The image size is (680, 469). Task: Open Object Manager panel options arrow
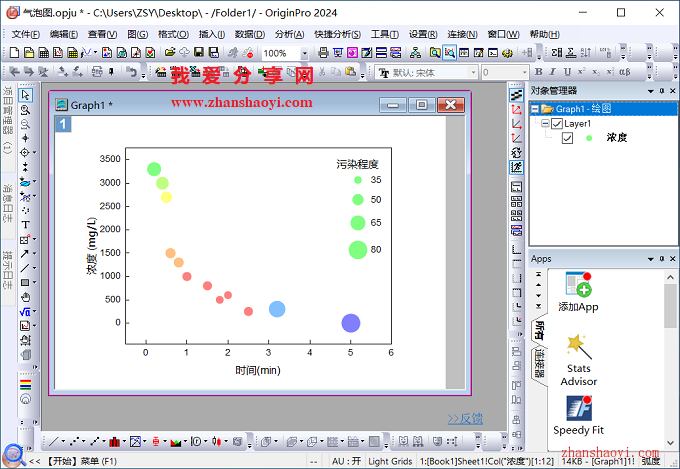click(x=651, y=91)
